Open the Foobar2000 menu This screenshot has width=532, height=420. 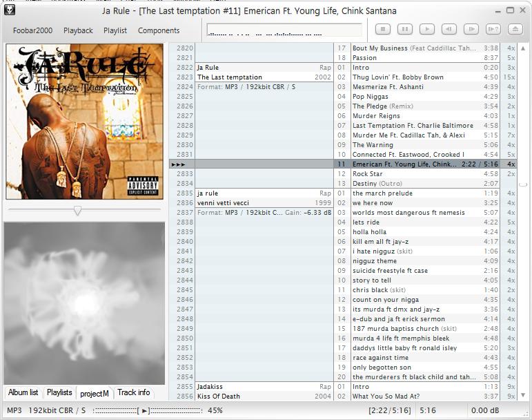32,30
